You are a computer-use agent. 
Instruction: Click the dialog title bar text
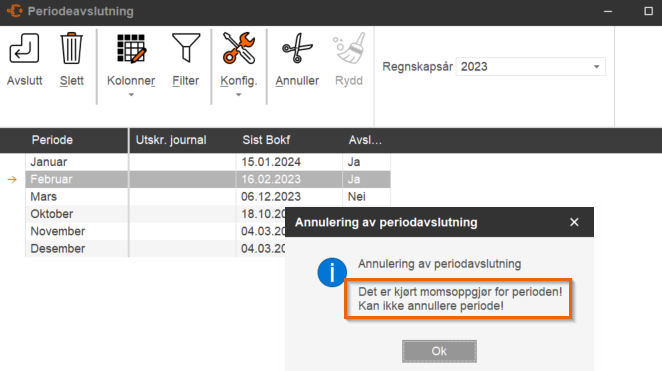pyautogui.click(x=386, y=222)
